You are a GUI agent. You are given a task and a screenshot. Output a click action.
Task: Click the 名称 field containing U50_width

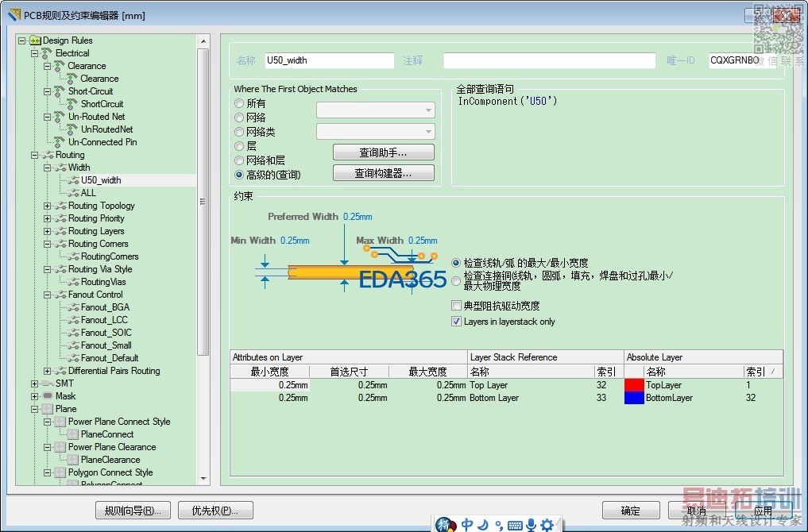click(x=329, y=60)
